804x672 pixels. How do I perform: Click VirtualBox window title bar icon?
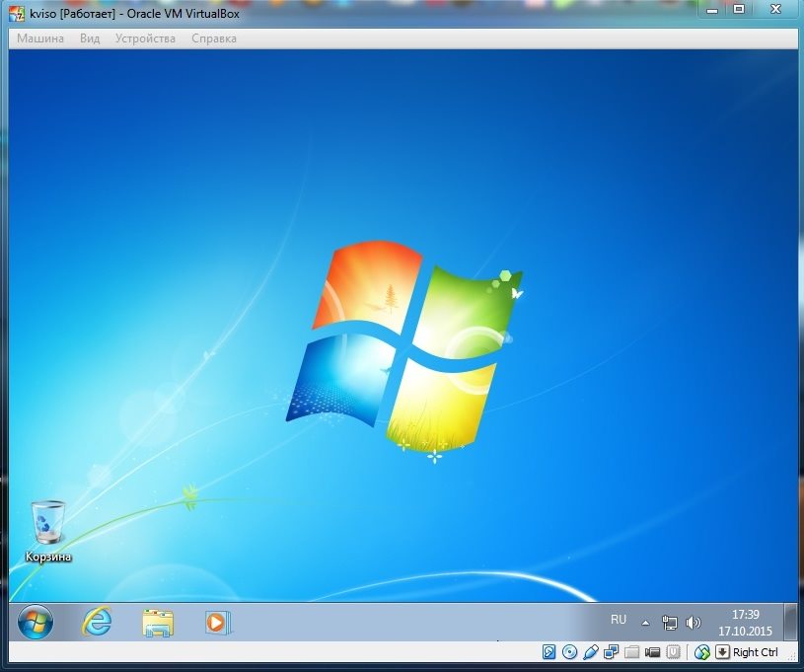point(17,14)
